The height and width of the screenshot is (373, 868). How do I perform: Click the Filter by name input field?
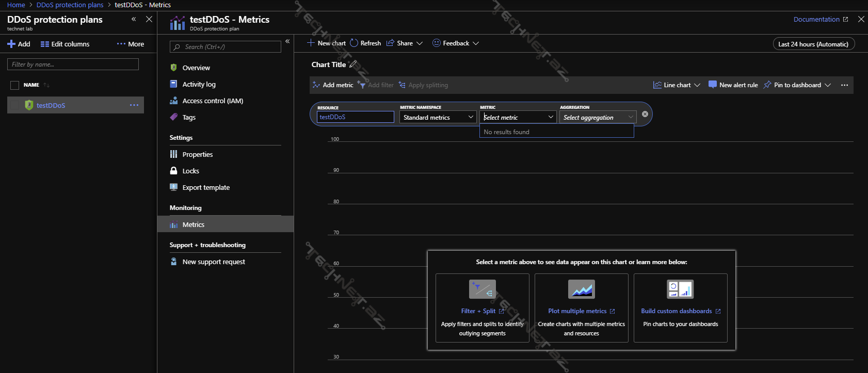point(73,64)
